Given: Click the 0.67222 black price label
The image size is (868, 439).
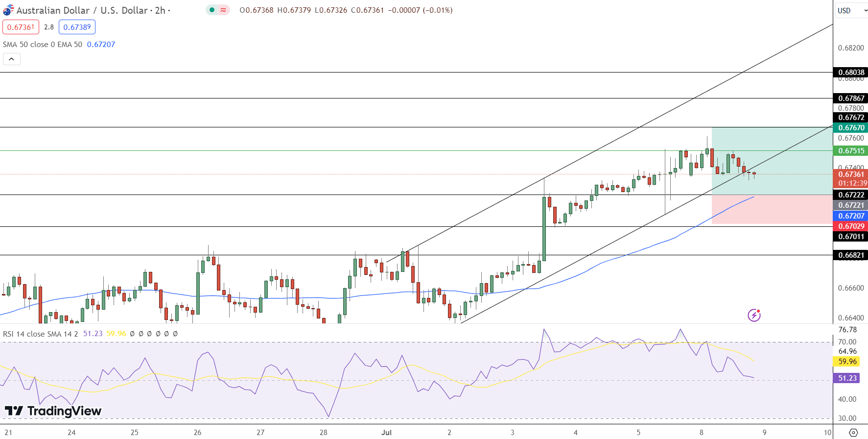Looking at the screenshot, I should 851,195.
